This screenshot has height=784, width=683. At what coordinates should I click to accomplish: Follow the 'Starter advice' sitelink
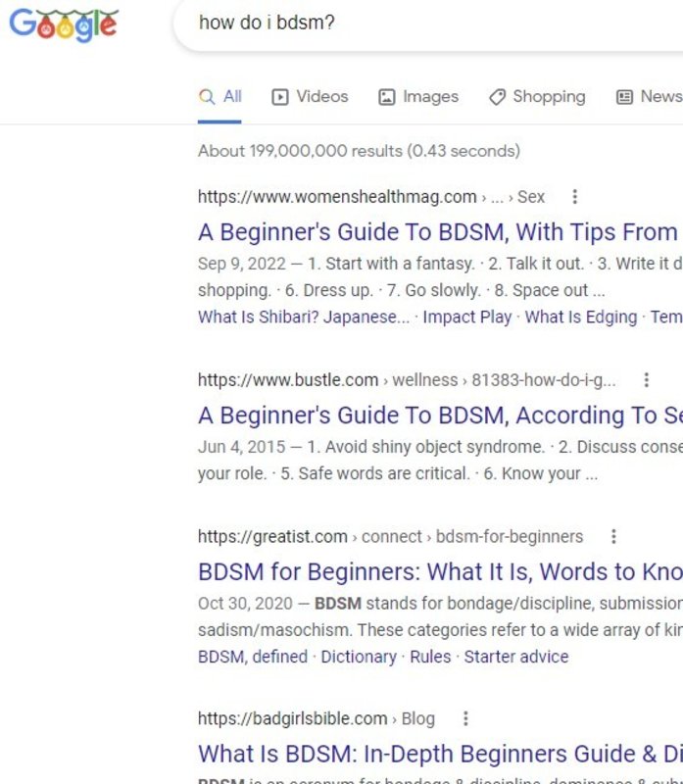tap(515, 657)
